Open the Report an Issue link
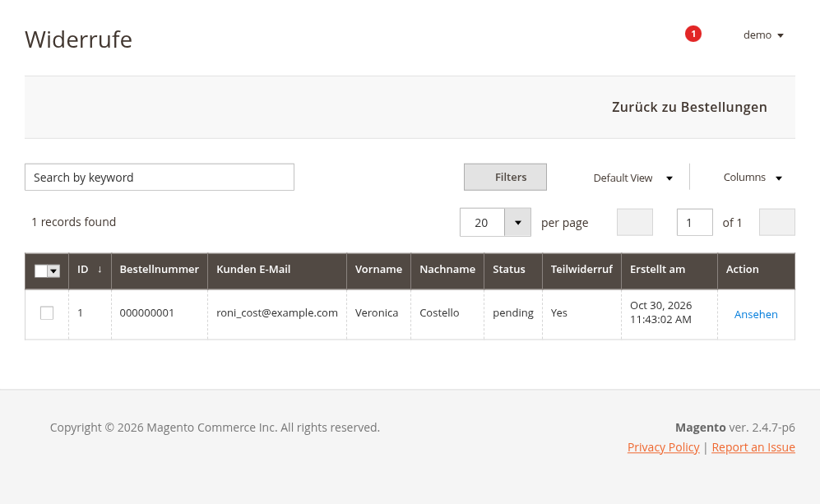Image resolution: width=820 pixels, height=504 pixels. tap(753, 447)
